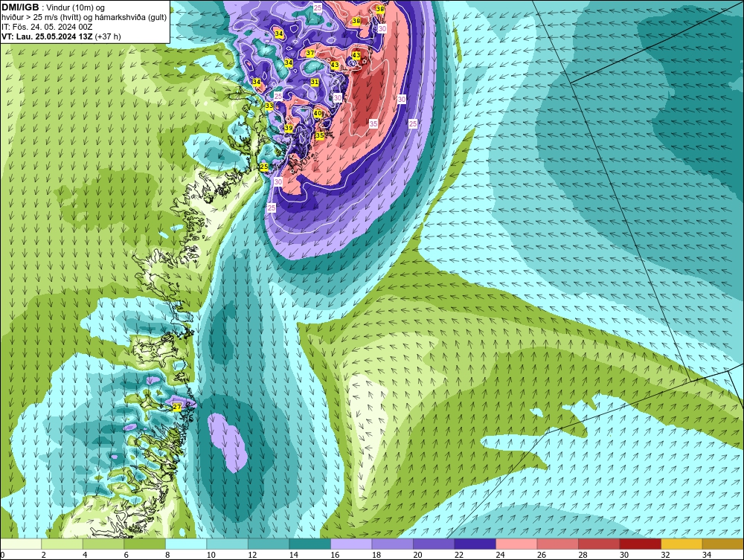Pick the 12–14 m/s legend color swatch

click(269, 544)
